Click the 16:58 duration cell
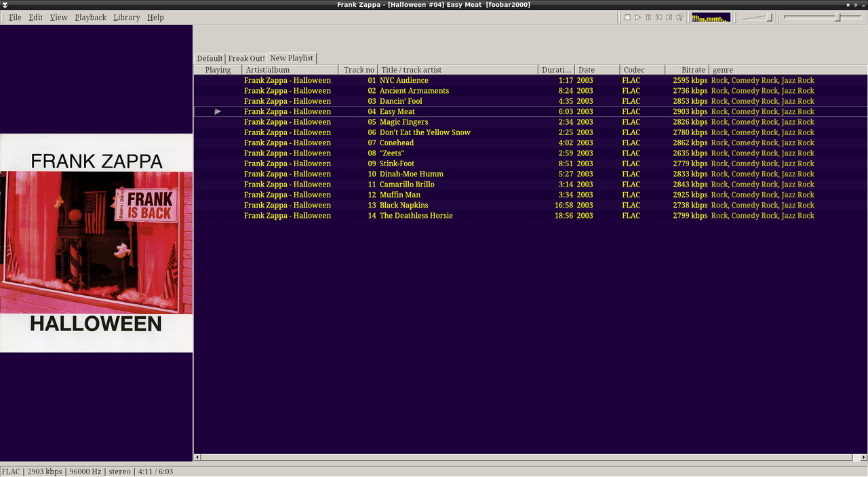This screenshot has width=868, height=477. point(564,205)
